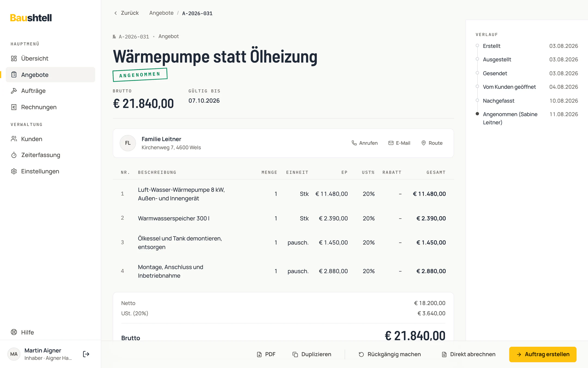Image resolution: width=588 pixels, height=368 pixels.
Task: Click the Angebote breadcrumb link
Action: tap(161, 13)
